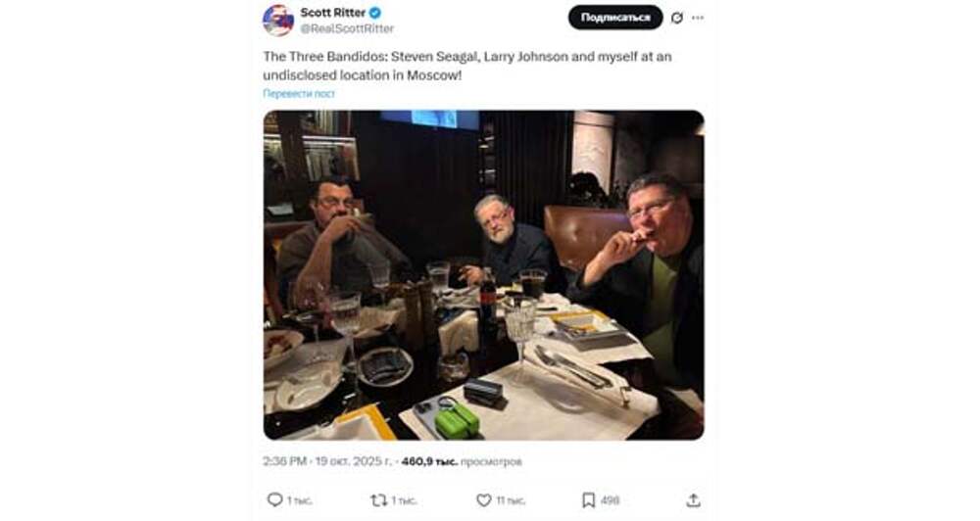Bookmark the post with bookmark icon
The width and height of the screenshot is (980, 521).
pyautogui.click(x=588, y=500)
